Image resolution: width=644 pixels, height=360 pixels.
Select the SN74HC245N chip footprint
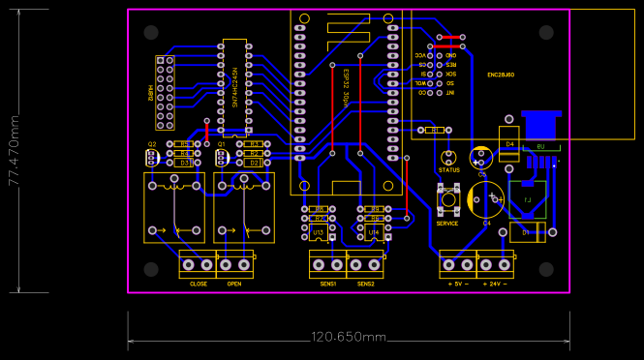pos(234,88)
